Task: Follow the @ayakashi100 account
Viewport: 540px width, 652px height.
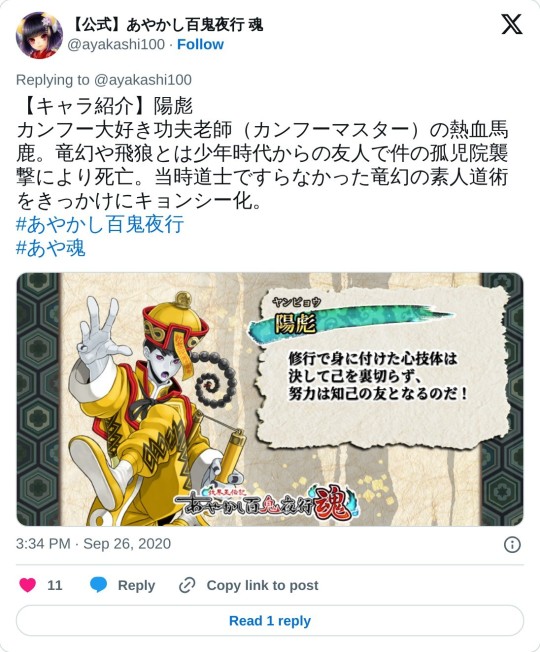Action: [x=200, y=44]
